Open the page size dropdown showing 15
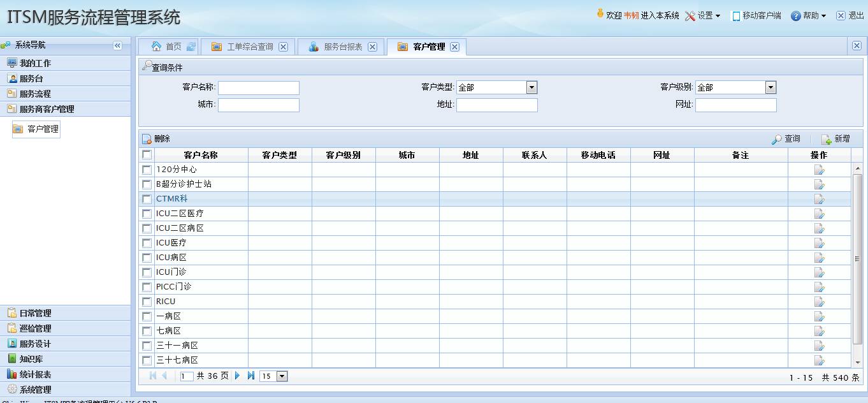The width and height of the screenshot is (868, 403). click(x=282, y=376)
